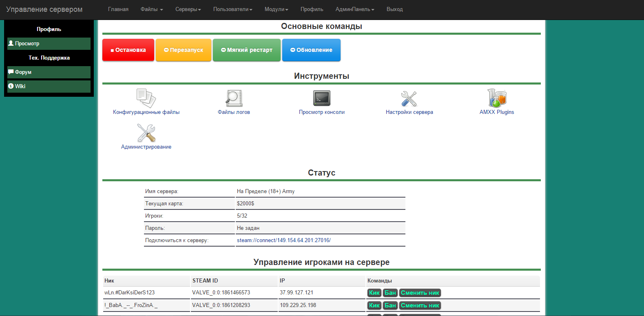
Task: Expand the Модули dropdown menu
Action: [x=276, y=9]
